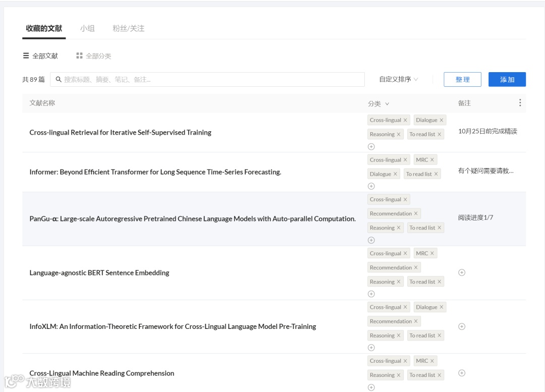Click the 添加 button

[x=507, y=80]
